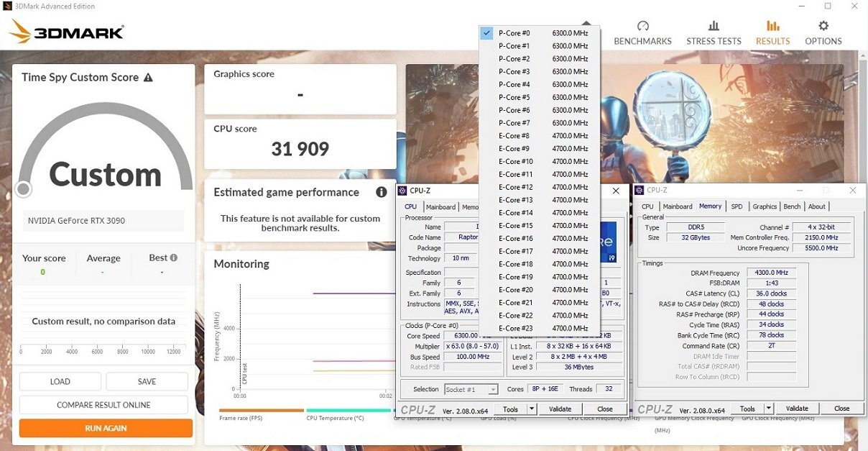Screen dimensions: 868x451
Task: Select E-Core #10 menu entry
Action: 540,162
